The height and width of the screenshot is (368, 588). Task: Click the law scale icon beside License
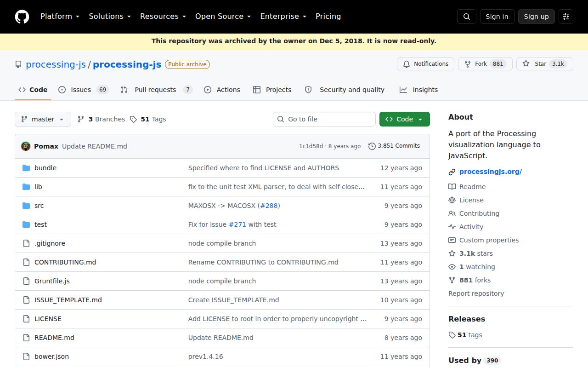click(452, 200)
